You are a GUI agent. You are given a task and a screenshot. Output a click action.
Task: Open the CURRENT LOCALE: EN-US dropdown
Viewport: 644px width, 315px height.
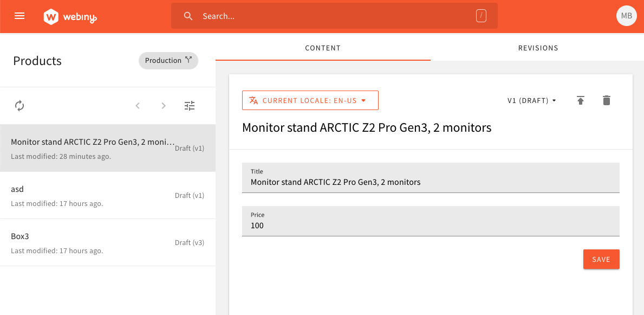pos(310,100)
